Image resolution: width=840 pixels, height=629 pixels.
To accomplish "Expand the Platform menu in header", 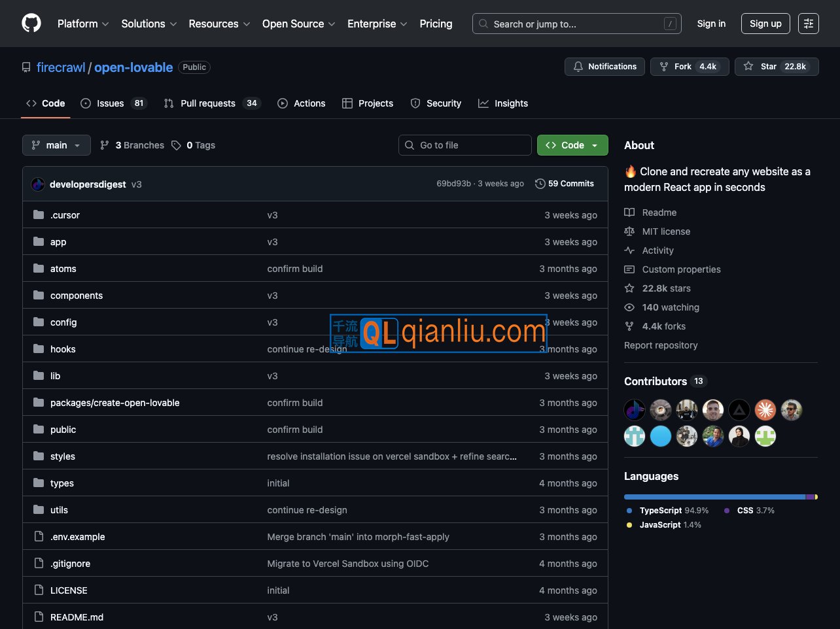I will coord(83,24).
